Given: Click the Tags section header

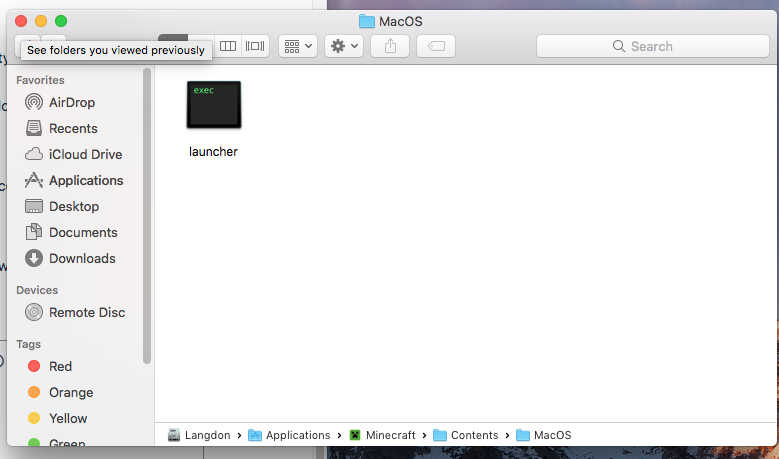Looking at the screenshot, I should 28,344.
